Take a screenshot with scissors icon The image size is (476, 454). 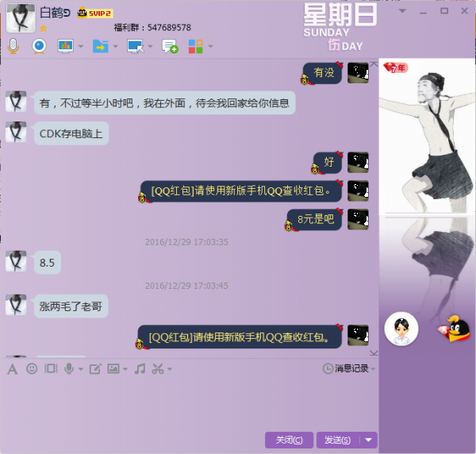tap(158, 368)
